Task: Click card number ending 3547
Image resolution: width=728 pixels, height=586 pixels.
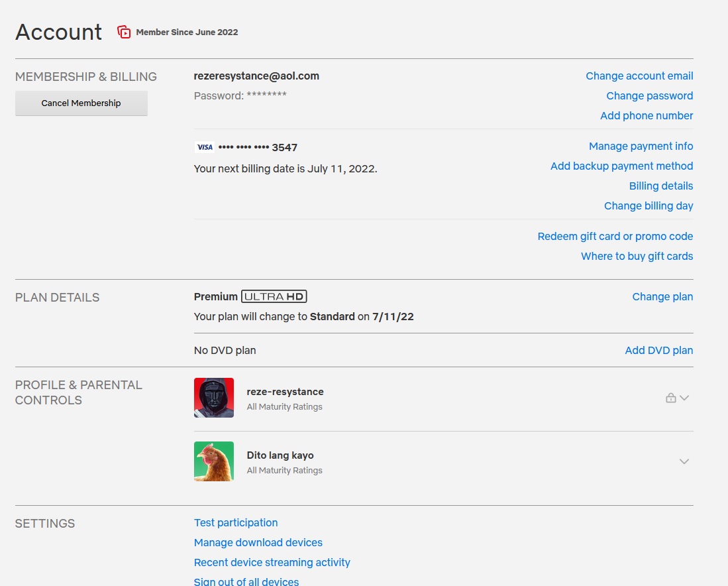Action: 258,147
